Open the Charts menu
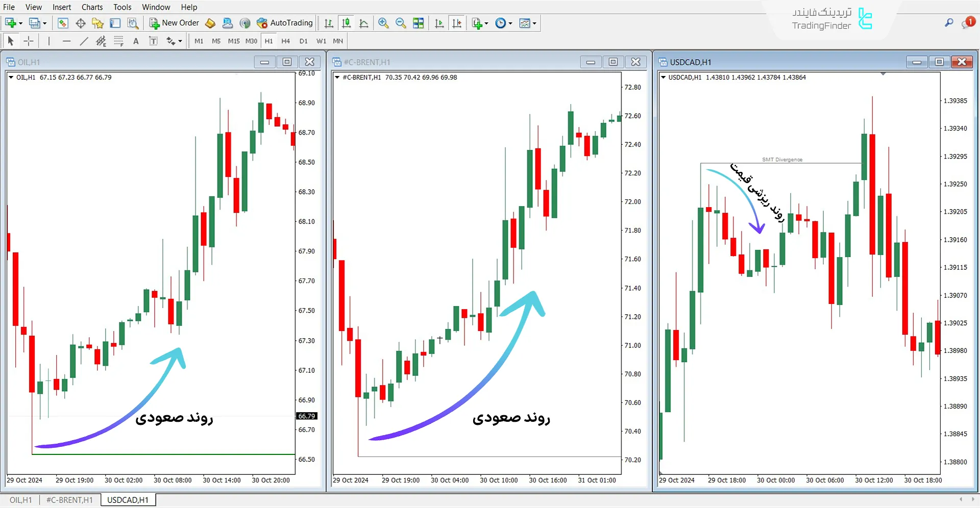The height and width of the screenshot is (508, 980). [x=92, y=7]
